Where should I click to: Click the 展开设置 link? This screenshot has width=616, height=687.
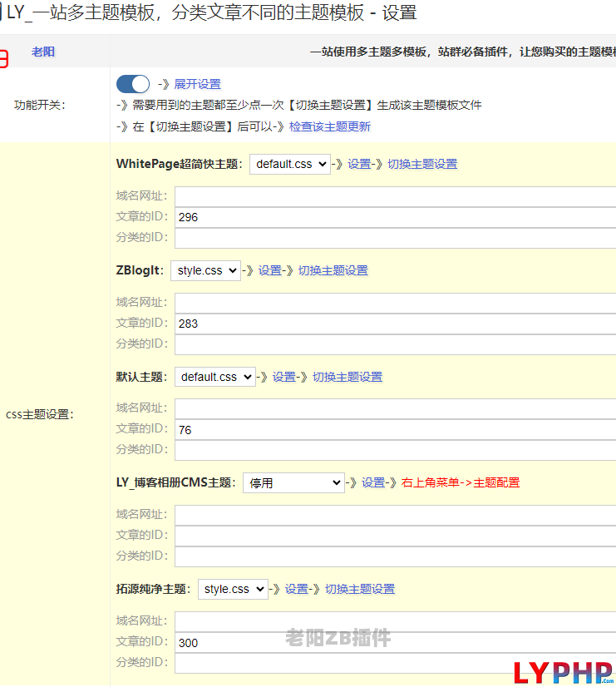pos(197,84)
